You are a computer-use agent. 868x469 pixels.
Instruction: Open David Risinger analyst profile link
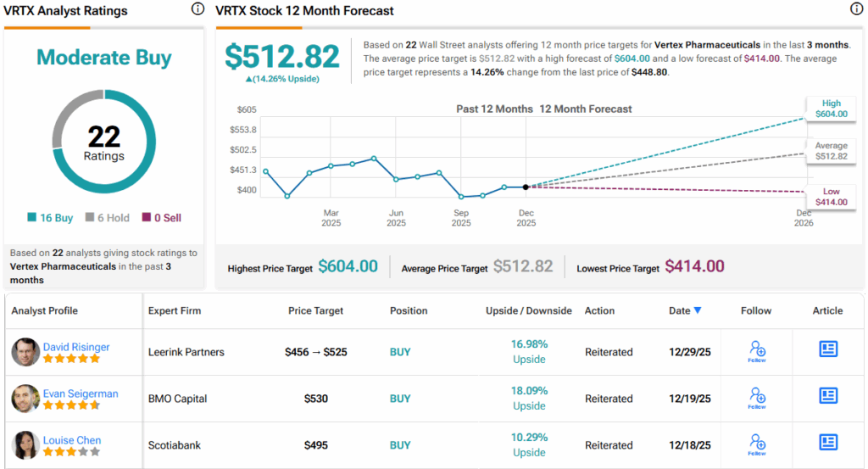(76, 347)
